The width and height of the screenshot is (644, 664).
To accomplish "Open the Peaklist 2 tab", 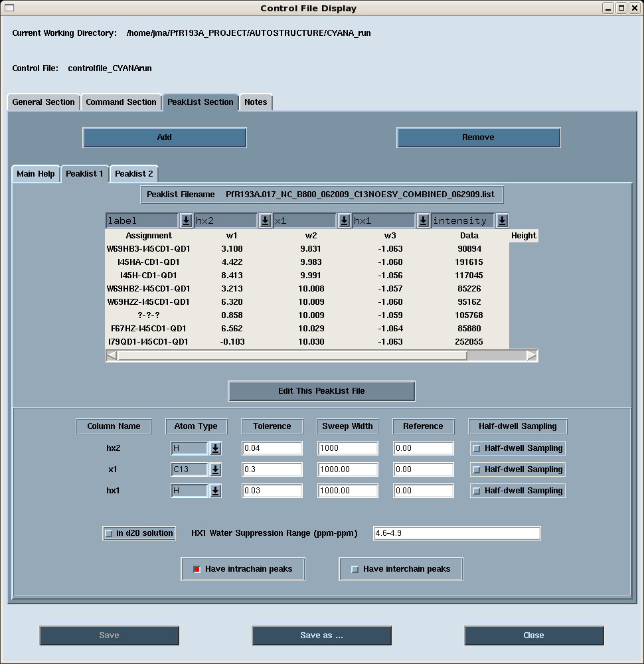I will (x=134, y=174).
